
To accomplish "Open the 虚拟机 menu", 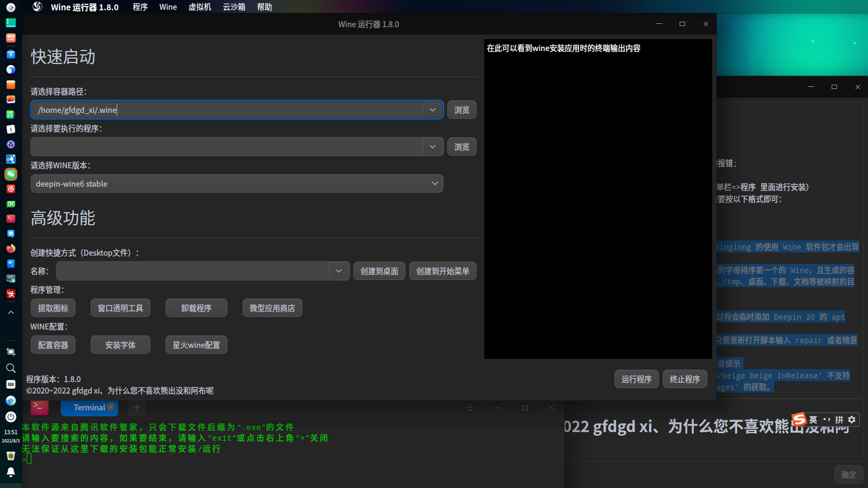I will tap(200, 7).
